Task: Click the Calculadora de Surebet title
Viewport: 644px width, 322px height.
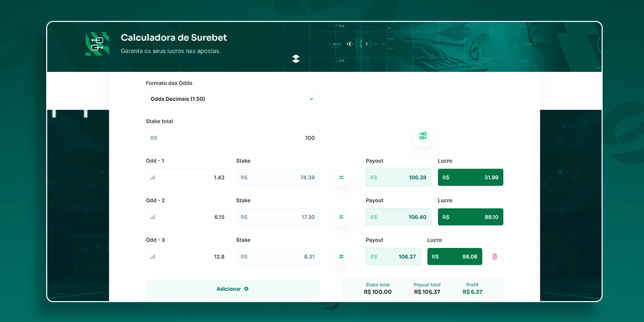Action: pos(172,38)
